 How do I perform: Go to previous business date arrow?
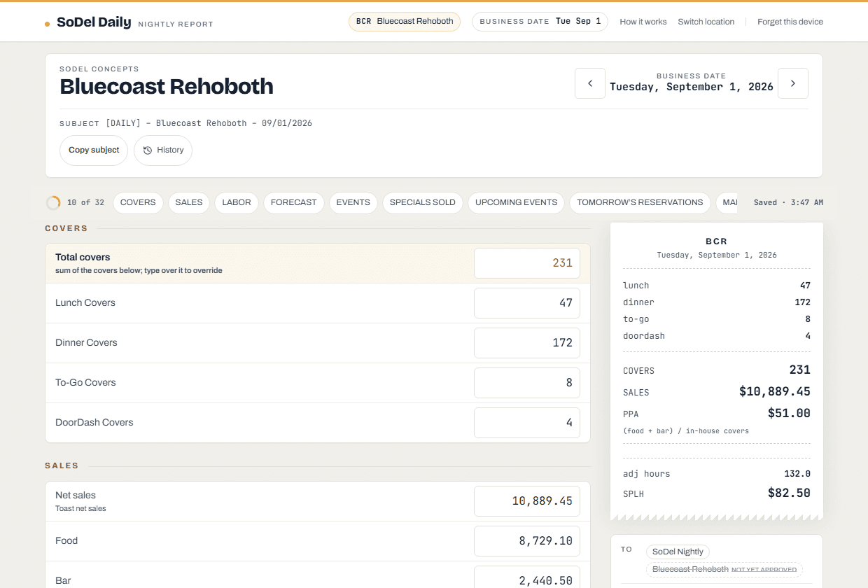click(x=590, y=83)
